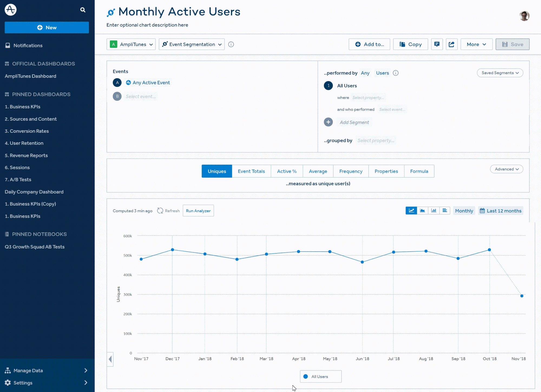Open the Advanced options dropdown

point(506,169)
